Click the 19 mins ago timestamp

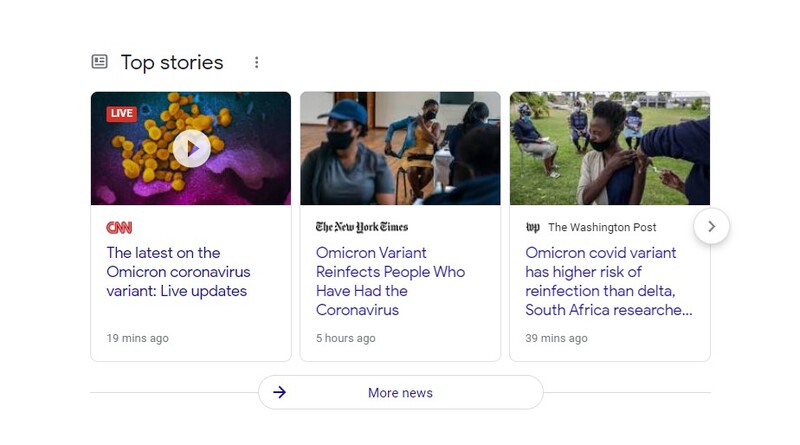(138, 338)
